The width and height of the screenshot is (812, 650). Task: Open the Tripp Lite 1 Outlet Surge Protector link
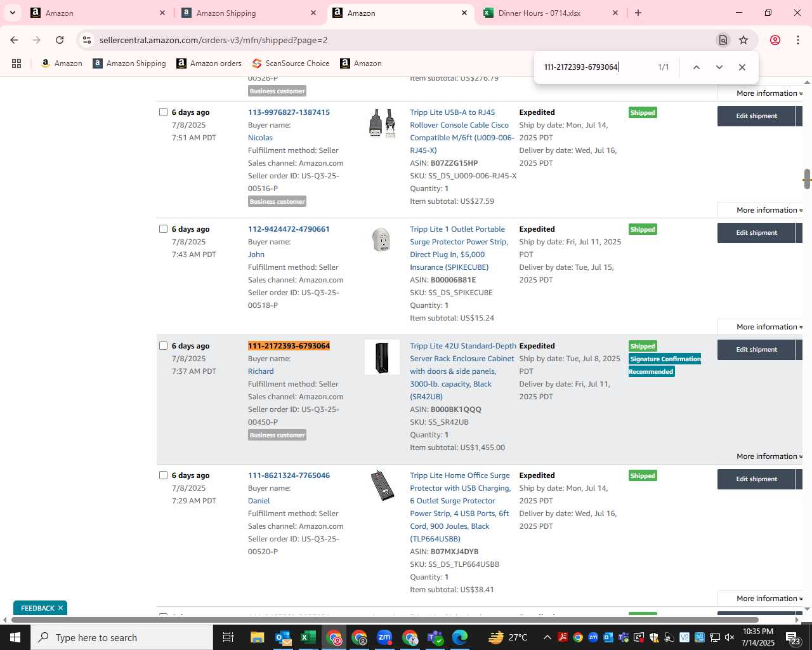(x=459, y=248)
